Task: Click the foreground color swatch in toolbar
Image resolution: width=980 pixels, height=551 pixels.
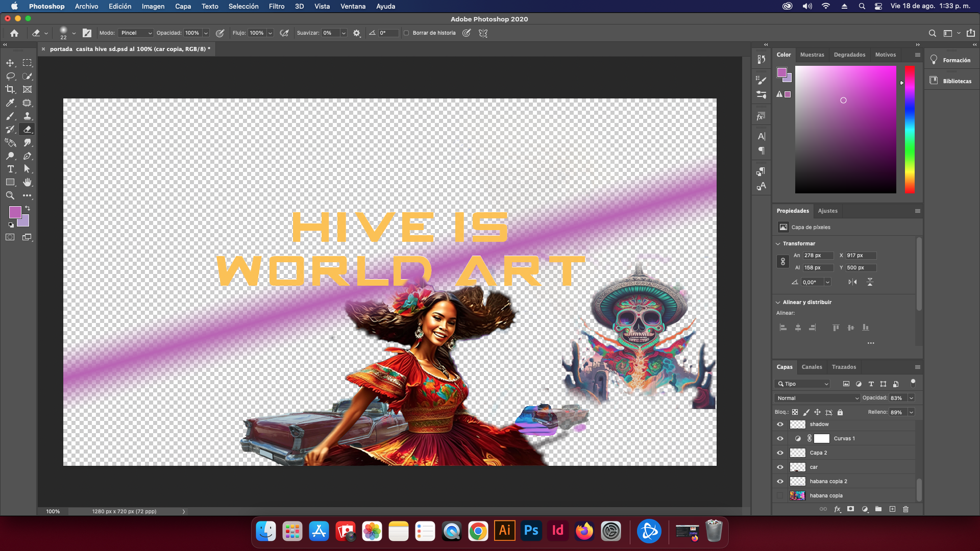Action: coord(15,212)
